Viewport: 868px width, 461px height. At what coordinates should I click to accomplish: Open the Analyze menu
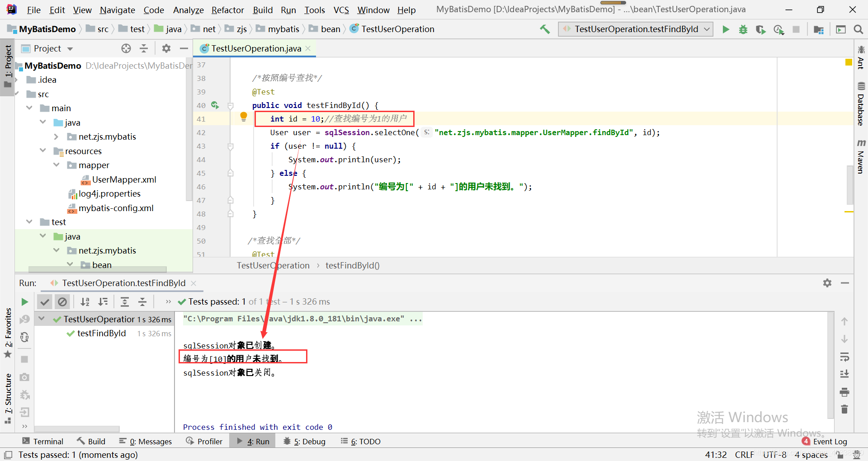(x=188, y=10)
